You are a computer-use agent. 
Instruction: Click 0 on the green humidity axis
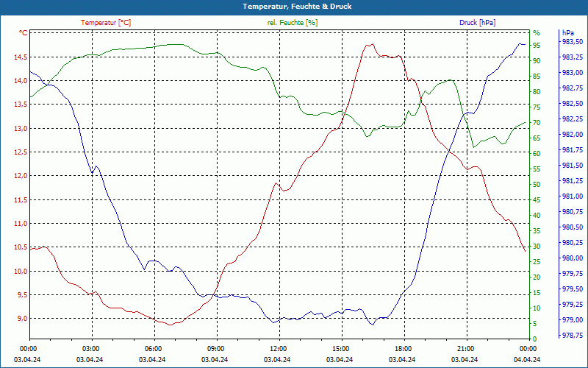[535, 339]
